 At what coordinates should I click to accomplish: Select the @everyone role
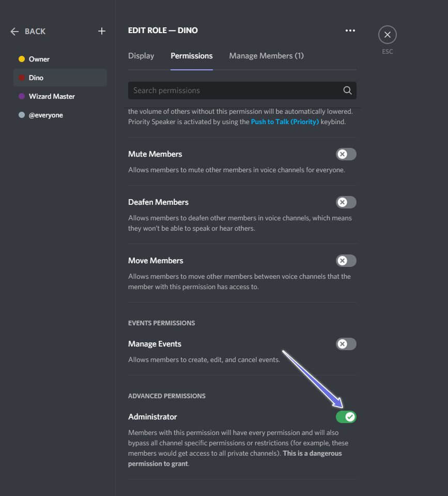[60, 115]
